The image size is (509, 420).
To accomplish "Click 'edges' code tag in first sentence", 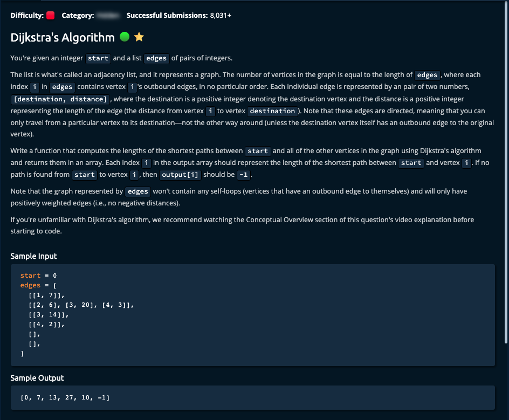I will coord(156,58).
